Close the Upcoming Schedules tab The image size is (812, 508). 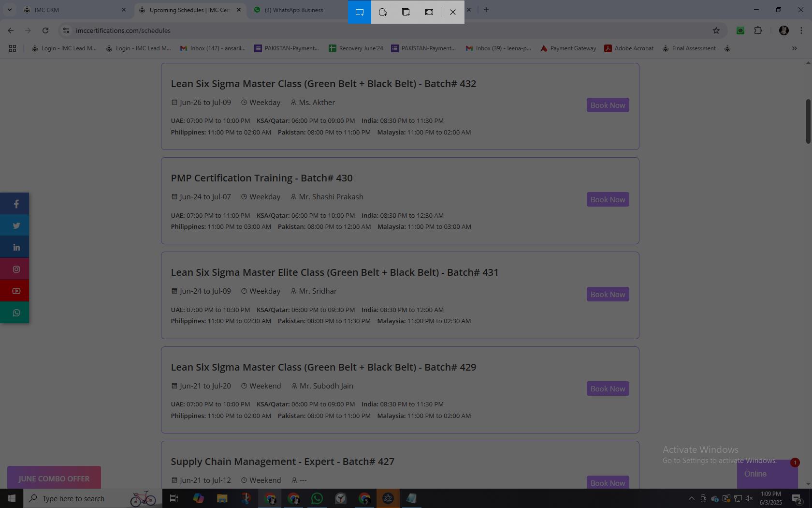(239, 10)
